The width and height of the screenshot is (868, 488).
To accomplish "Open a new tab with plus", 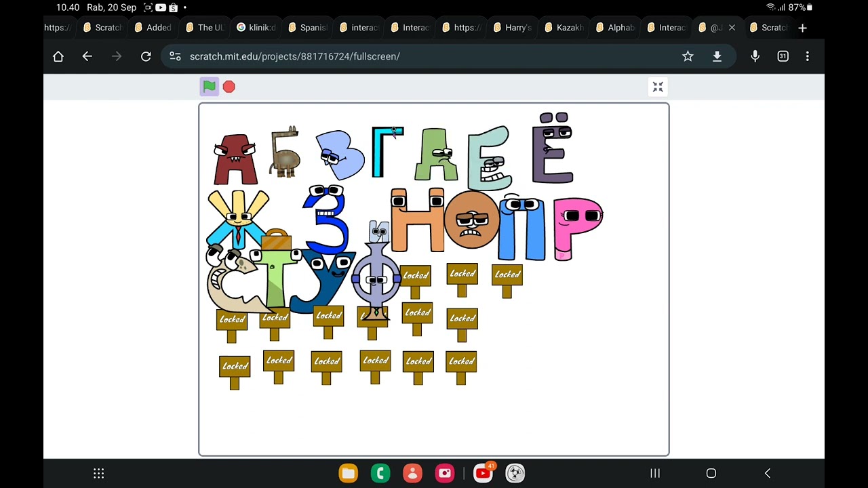I will tap(802, 28).
